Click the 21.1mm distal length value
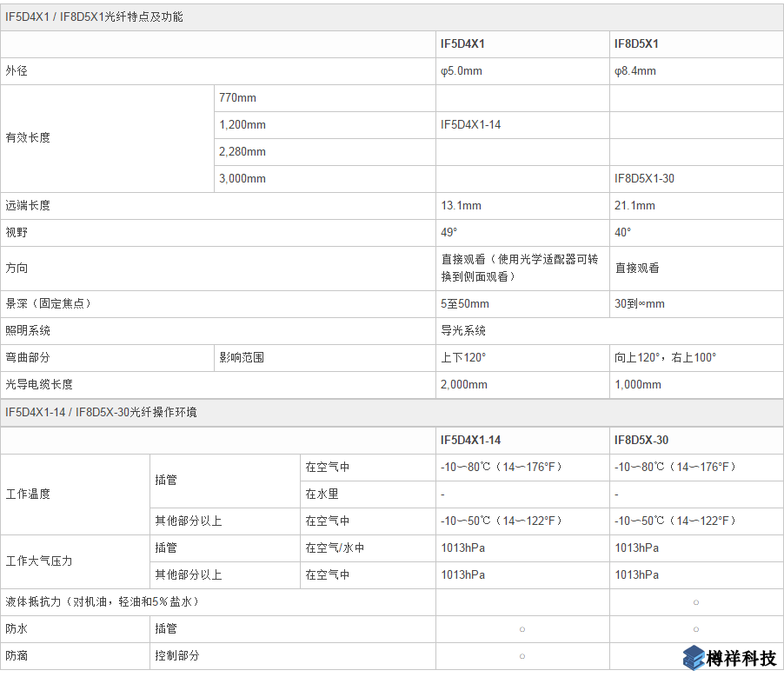The image size is (784, 677). (x=629, y=205)
